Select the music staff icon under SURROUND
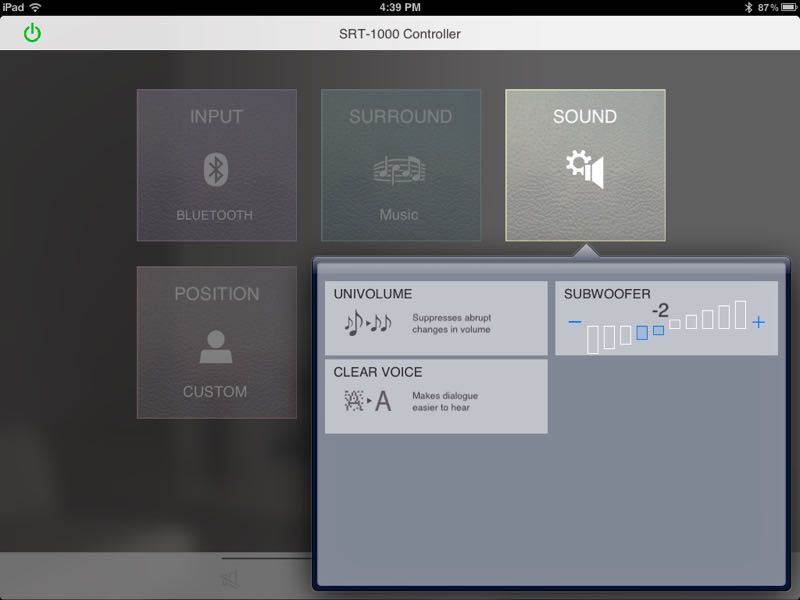Viewport: 800px width, 600px height. [399, 170]
